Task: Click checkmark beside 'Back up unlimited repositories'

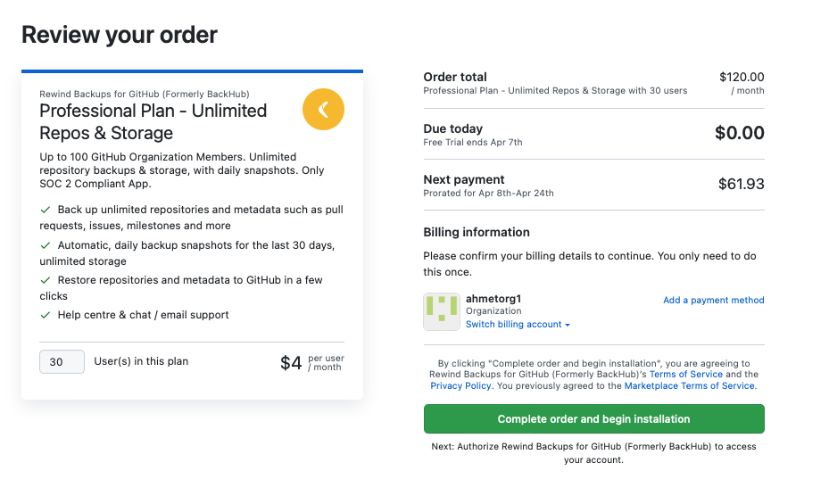Action: click(x=46, y=210)
